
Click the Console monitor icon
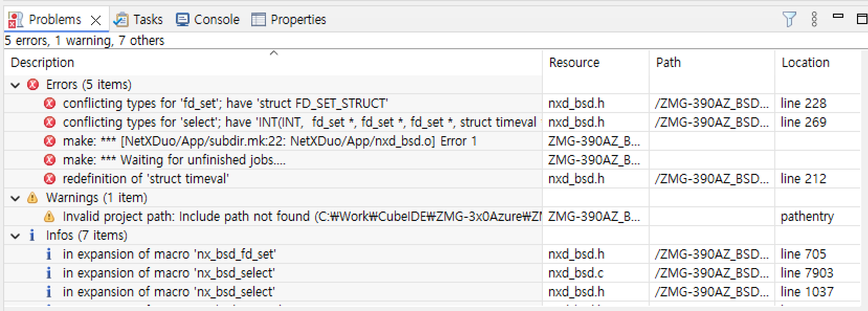tap(182, 19)
